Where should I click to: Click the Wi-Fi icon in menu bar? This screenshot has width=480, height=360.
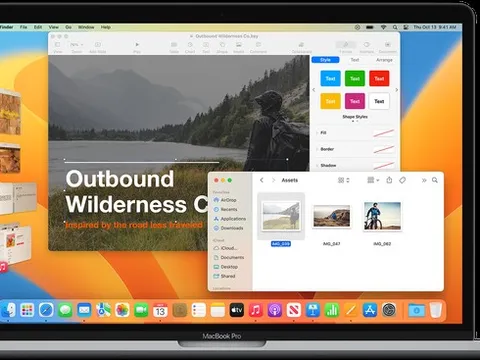pyautogui.click(x=383, y=27)
